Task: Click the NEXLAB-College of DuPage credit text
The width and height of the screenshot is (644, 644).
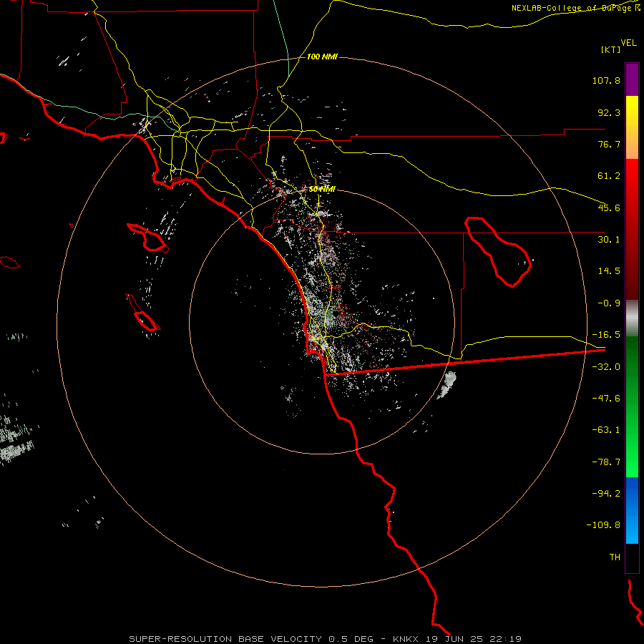Action: click(575, 8)
